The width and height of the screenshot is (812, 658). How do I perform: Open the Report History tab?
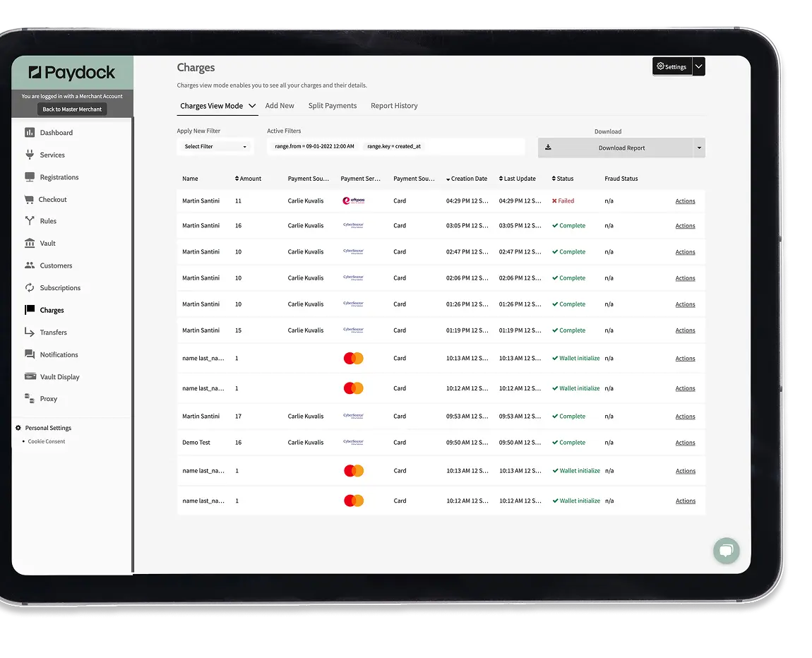pyautogui.click(x=394, y=106)
